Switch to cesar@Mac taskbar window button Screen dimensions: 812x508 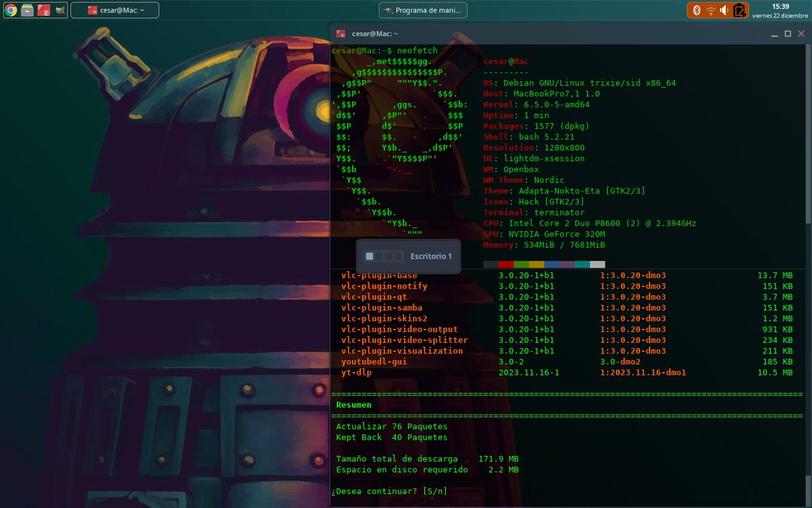click(x=115, y=10)
